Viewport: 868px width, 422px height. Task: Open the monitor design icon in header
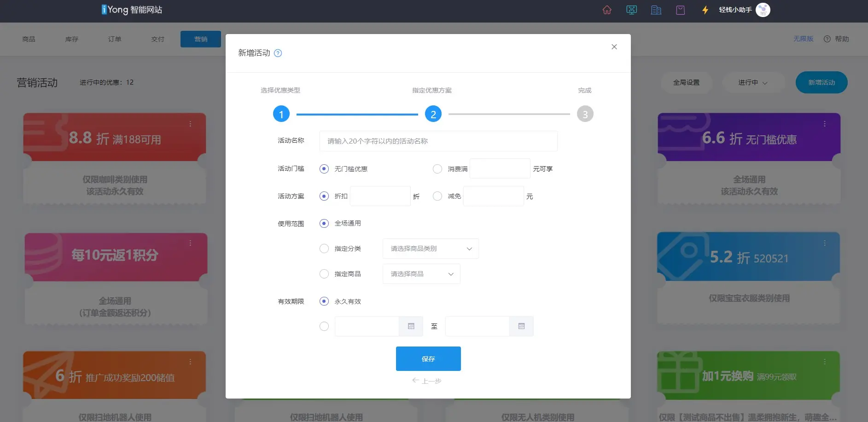(x=631, y=10)
